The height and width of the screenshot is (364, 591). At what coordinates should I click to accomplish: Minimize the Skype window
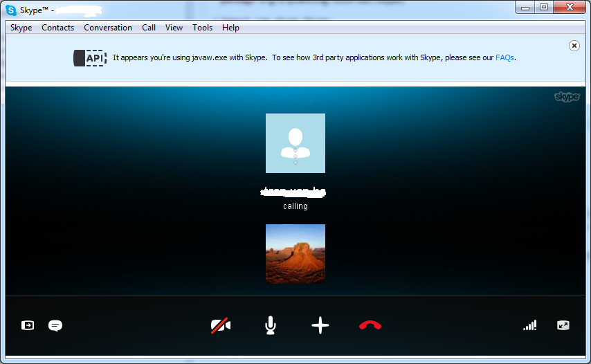(x=525, y=7)
